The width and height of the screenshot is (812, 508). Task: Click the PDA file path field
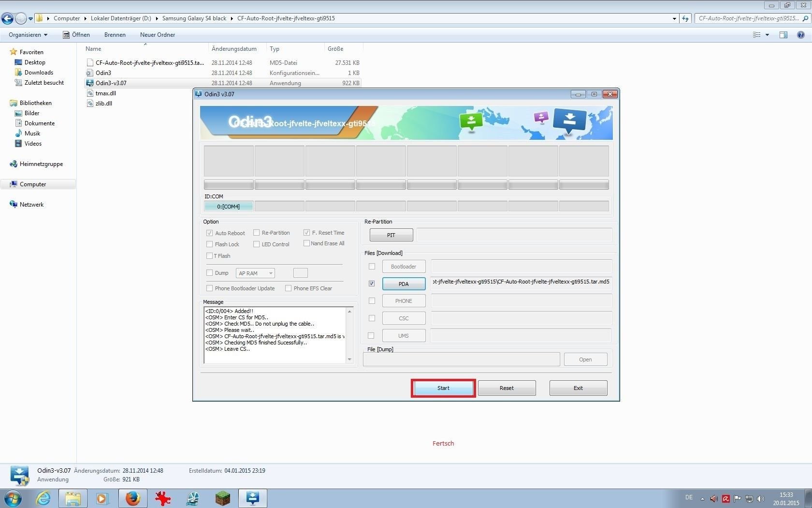click(521, 283)
